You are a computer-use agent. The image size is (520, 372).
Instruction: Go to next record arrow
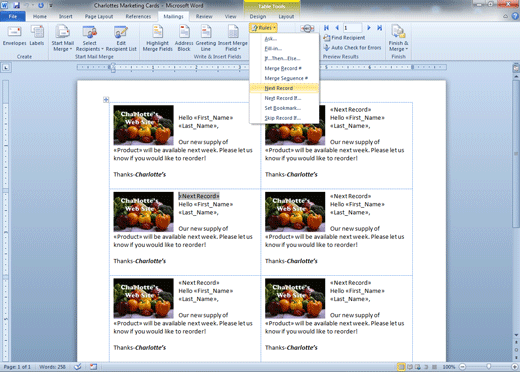369,28
